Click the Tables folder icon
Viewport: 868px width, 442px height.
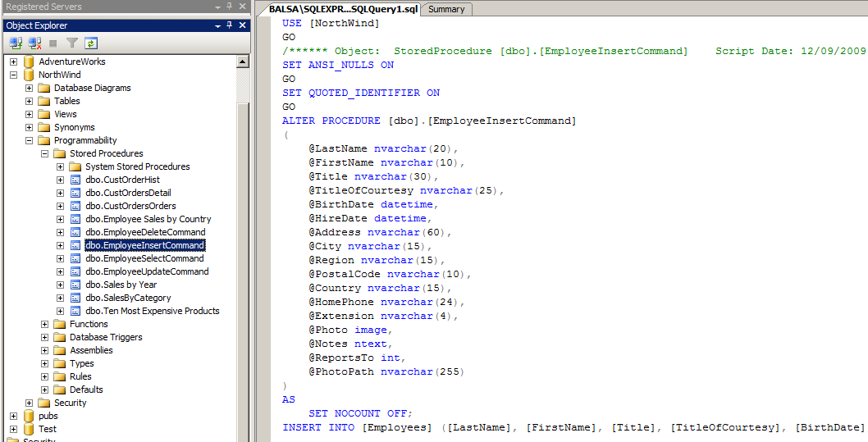[x=44, y=101]
